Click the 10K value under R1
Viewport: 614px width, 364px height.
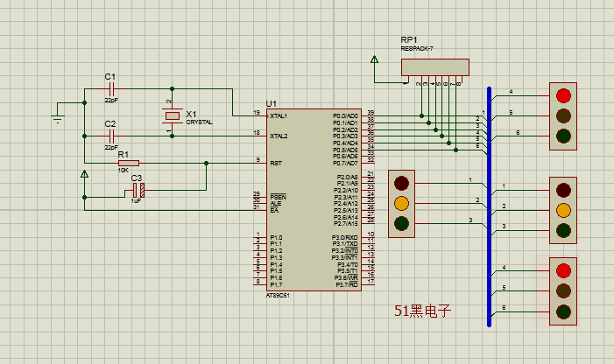pyautogui.click(x=123, y=171)
